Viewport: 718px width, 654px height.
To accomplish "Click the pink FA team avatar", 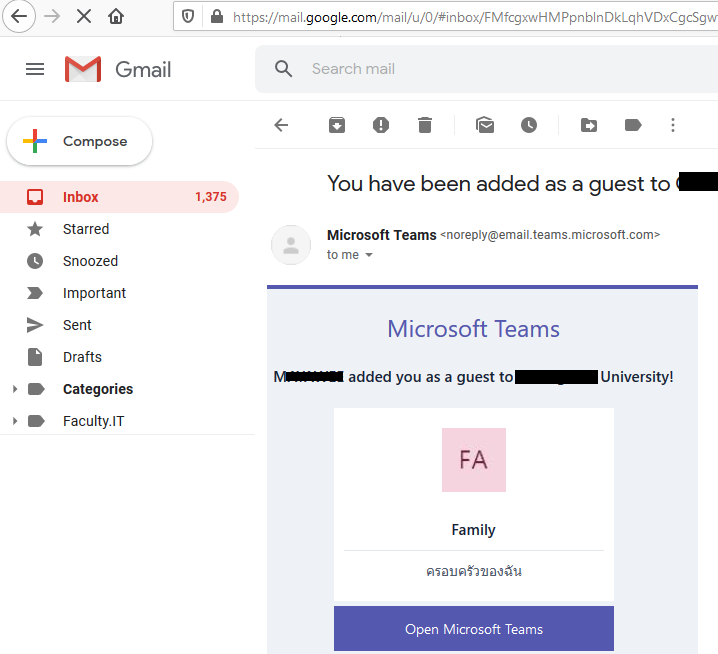I will pos(474,460).
